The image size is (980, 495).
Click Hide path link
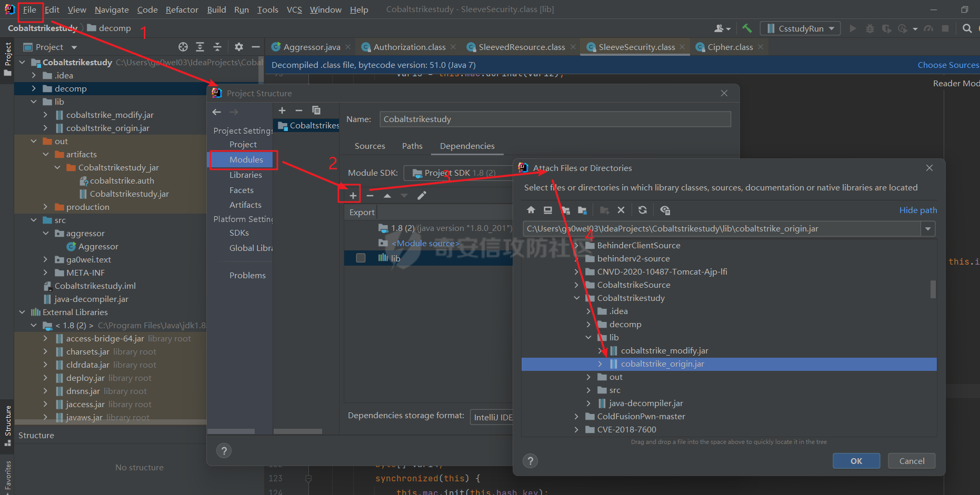click(x=918, y=210)
